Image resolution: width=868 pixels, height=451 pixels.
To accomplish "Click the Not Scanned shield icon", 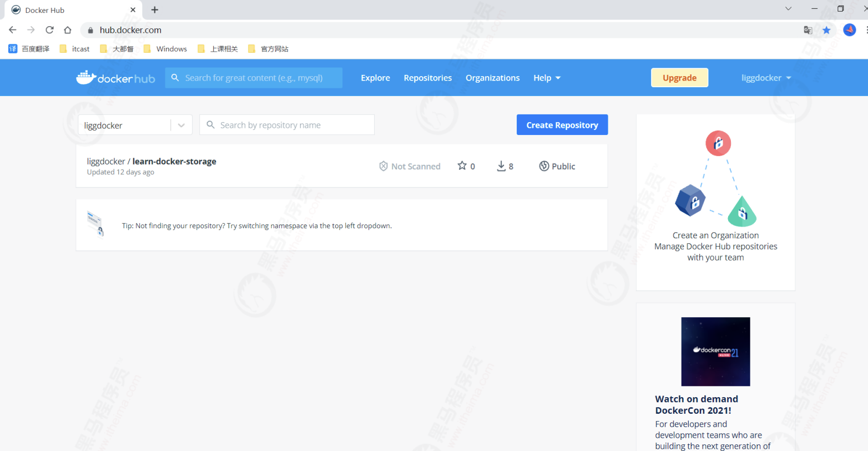I will point(383,166).
